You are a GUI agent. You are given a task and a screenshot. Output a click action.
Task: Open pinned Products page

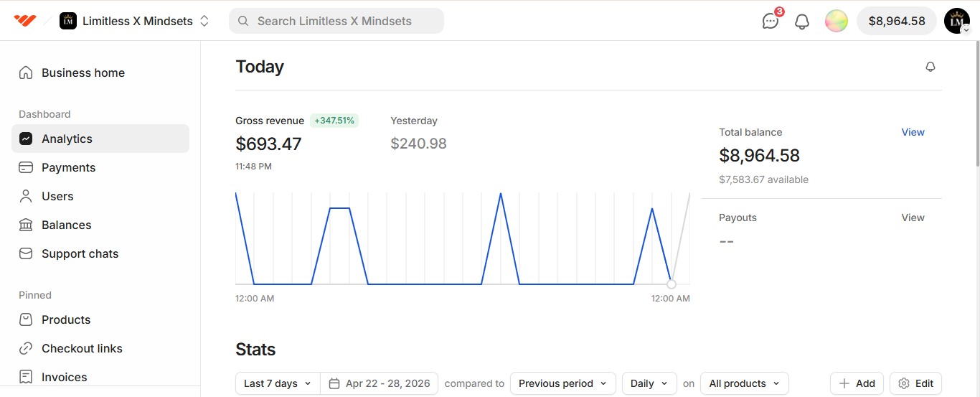pos(100,319)
